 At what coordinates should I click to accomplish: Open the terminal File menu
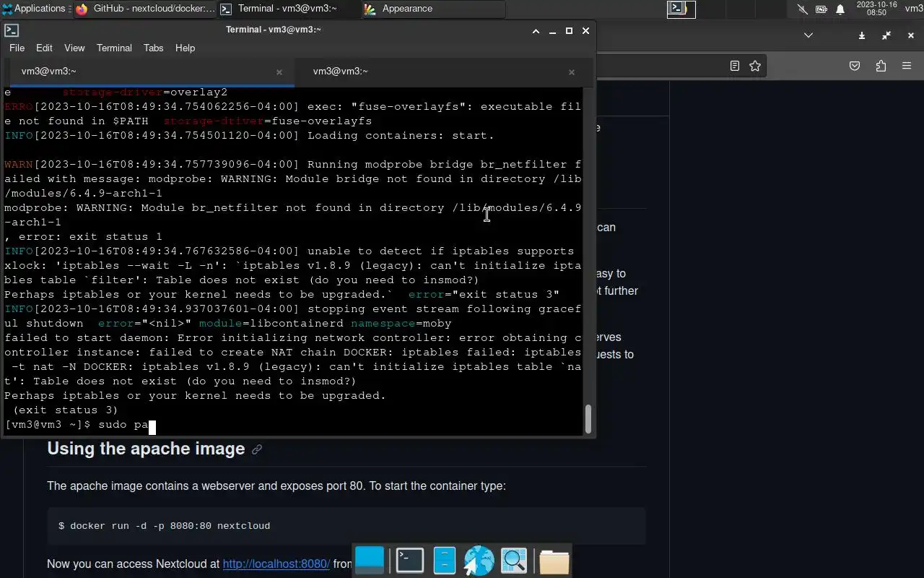[x=17, y=48]
